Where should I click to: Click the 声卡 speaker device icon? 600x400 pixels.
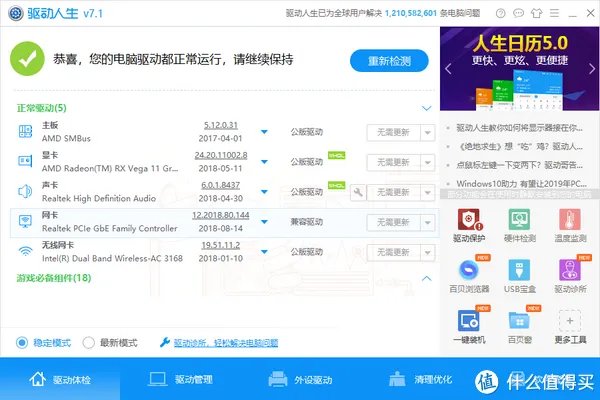click(x=25, y=191)
